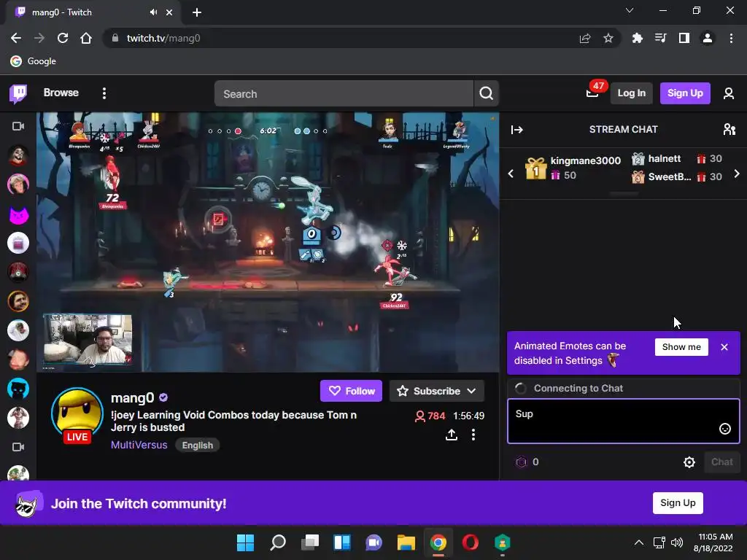Open chat settings gear

(x=689, y=462)
